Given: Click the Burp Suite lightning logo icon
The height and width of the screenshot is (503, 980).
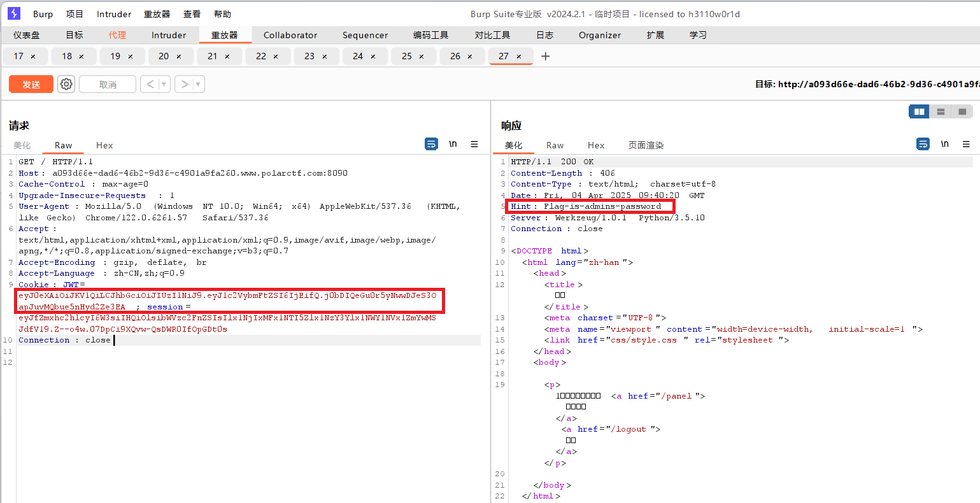Looking at the screenshot, I should [14, 13].
